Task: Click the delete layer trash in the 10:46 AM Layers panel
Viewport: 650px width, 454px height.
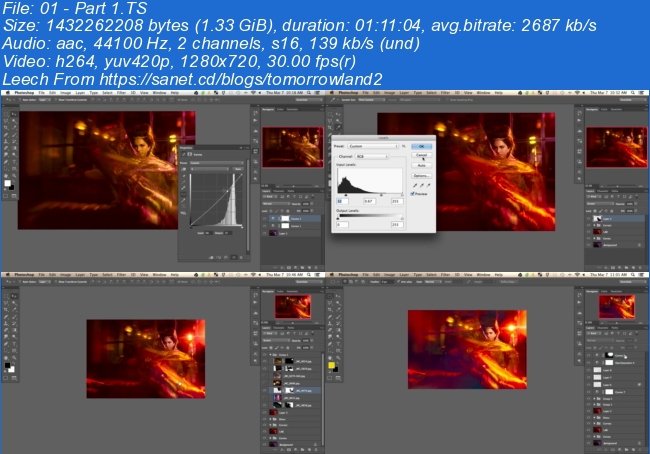Action: (316, 450)
